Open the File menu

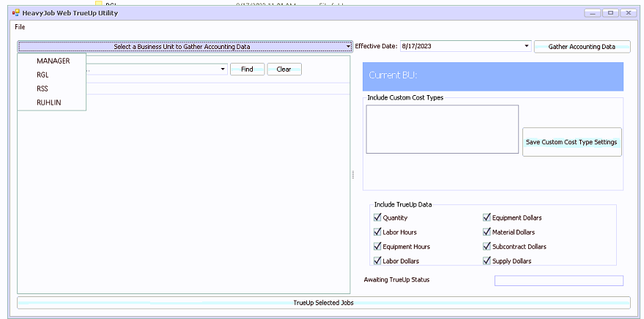[x=20, y=27]
